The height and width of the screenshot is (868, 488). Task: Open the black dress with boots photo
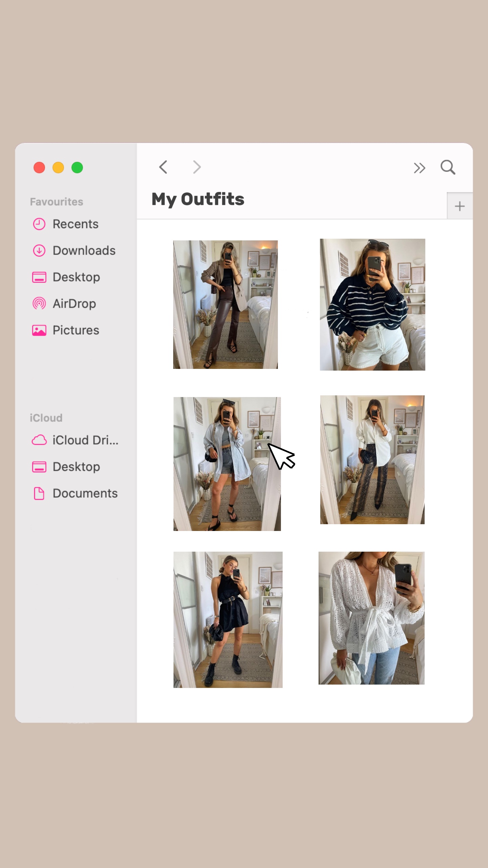[x=228, y=619]
